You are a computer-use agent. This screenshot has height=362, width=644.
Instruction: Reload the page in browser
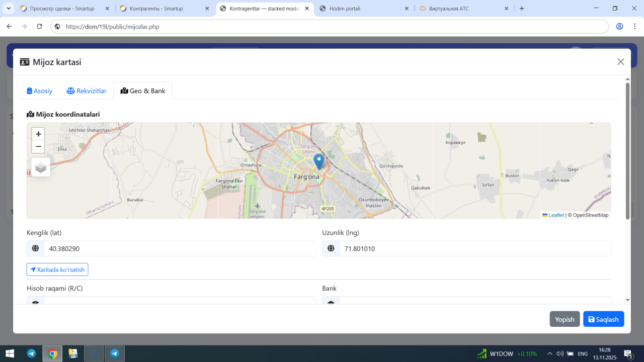[x=39, y=27]
